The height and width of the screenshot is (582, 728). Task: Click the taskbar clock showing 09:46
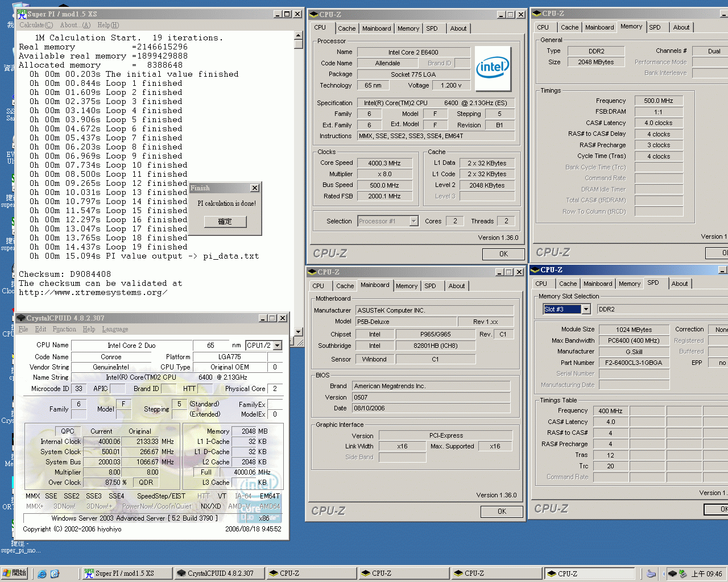pos(707,574)
